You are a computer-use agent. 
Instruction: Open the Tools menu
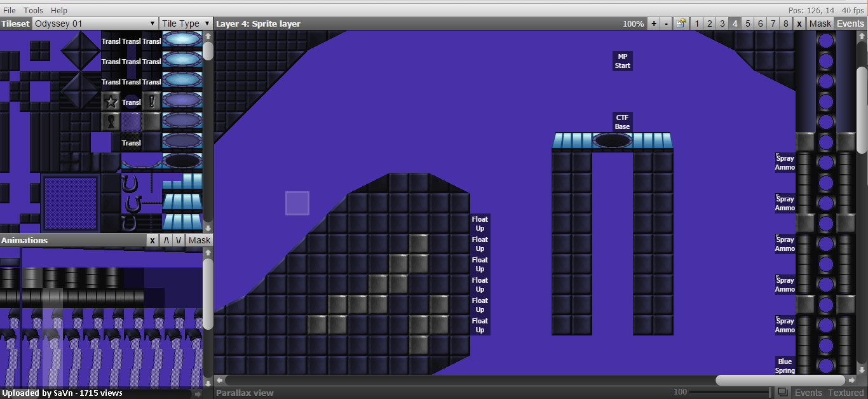pyautogui.click(x=33, y=10)
